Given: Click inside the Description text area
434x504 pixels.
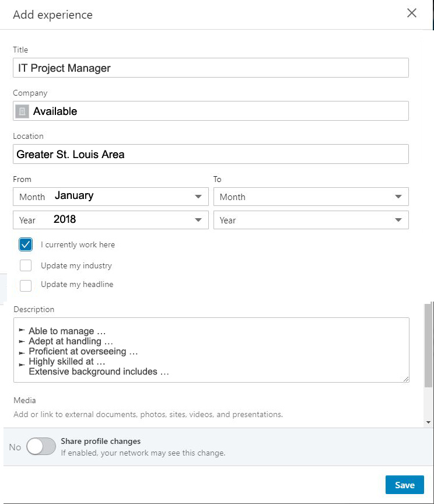Looking at the screenshot, I should [210, 349].
